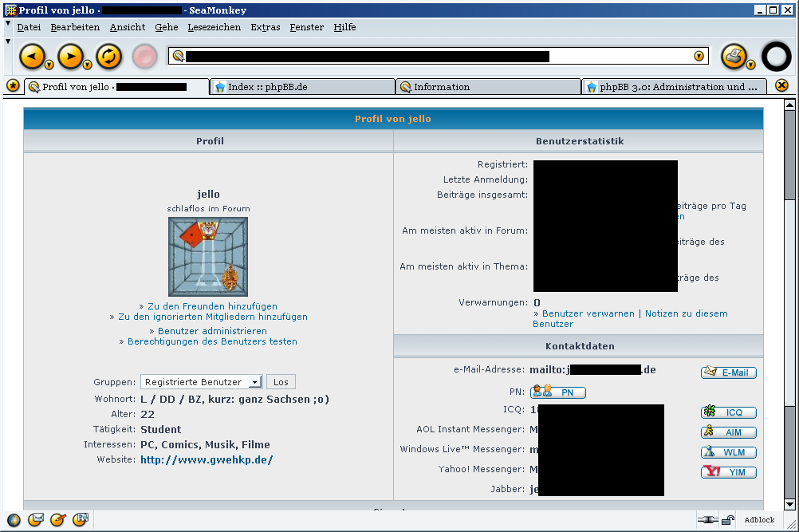This screenshot has width=799, height=532.
Task: Click the SeaMonkey title bar icon
Action: [x=11, y=10]
